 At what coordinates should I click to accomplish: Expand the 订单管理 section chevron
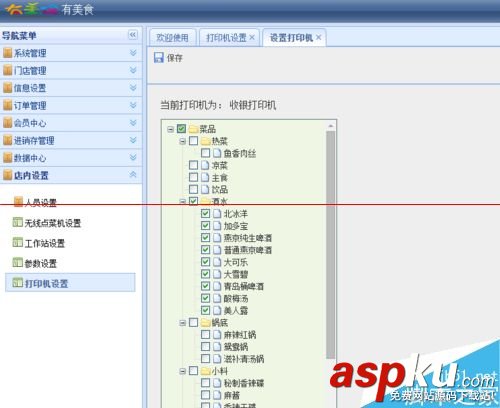[x=133, y=105]
